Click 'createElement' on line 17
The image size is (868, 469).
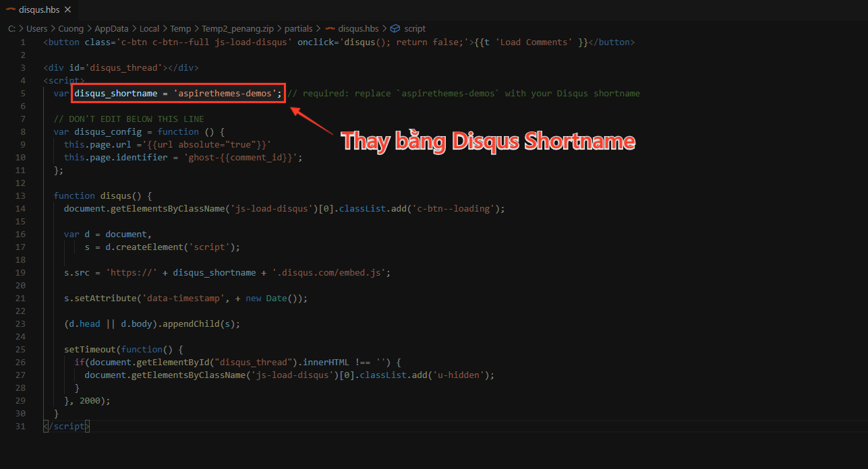tap(150, 247)
